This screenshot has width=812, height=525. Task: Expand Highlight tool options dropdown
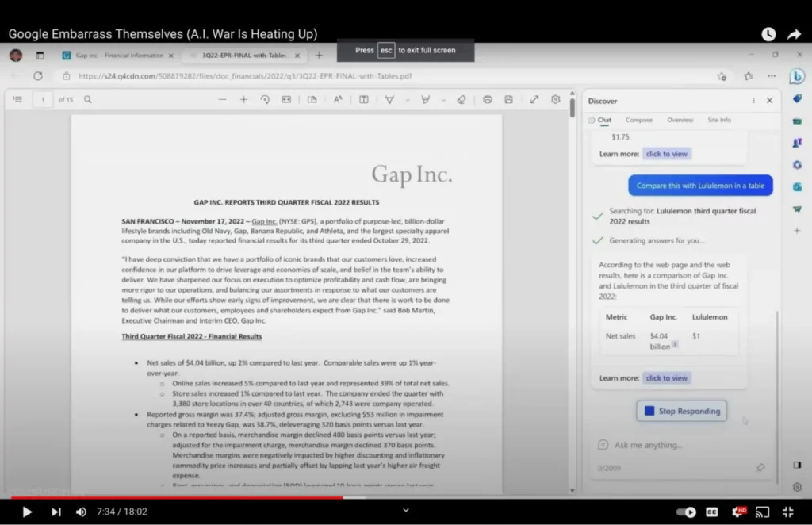pos(443,100)
